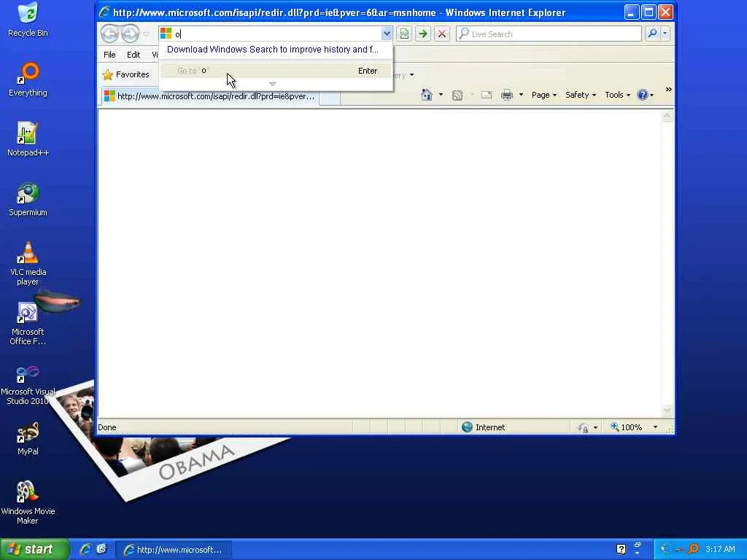Click the taskbar help question mark icon

pyautogui.click(x=621, y=549)
